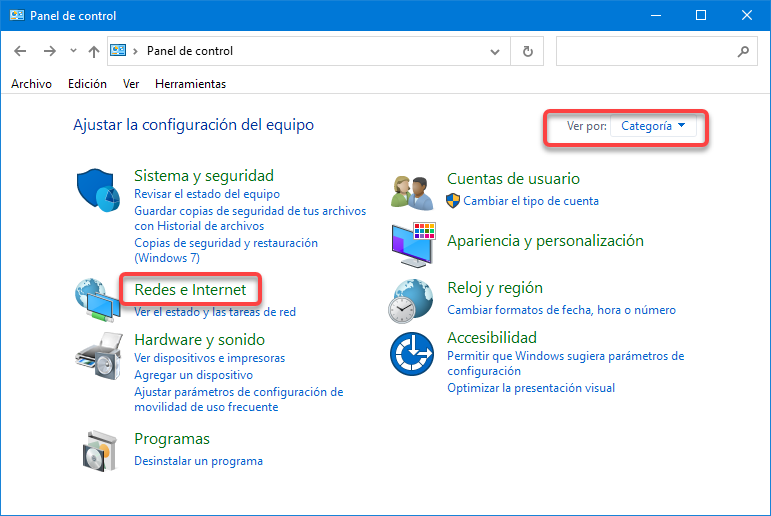Image resolution: width=771 pixels, height=516 pixels.
Task: Open Reloj y región category
Action: 495,288
